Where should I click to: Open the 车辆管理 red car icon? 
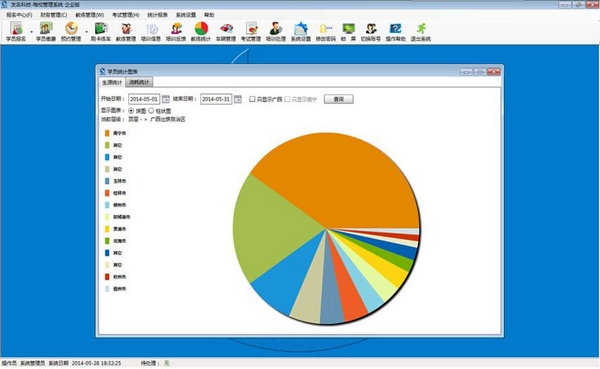click(226, 31)
